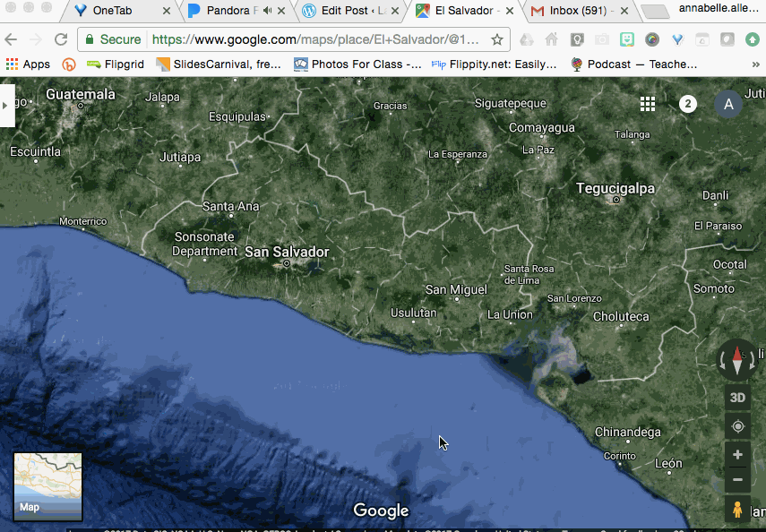766x532 pixels.
Task: Open the notifications badge showing 2
Action: coord(687,104)
